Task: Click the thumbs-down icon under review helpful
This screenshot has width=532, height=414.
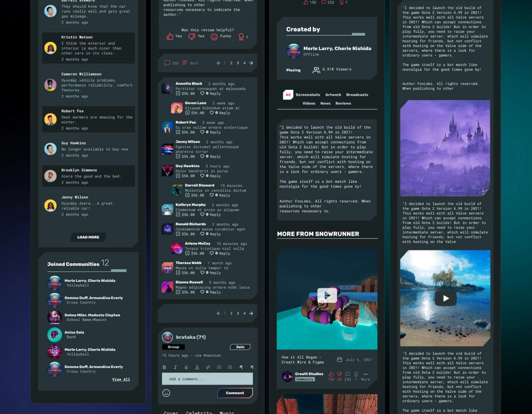Action: [192, 36]
